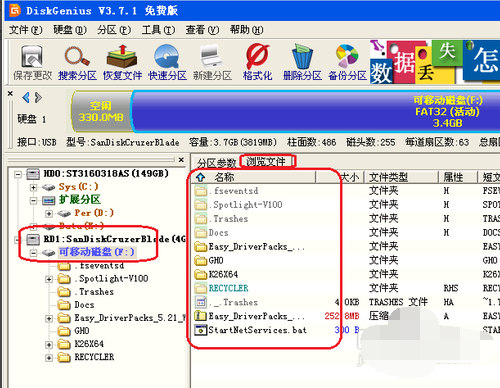Screen dimensions: 500x388
Task: Click the 备份分区 color wheel icon
Action: coord(347,63)
